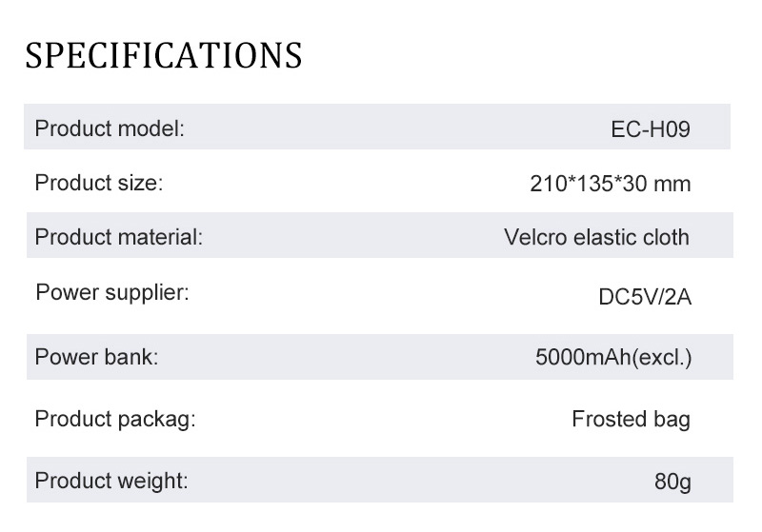Click the 210*135*30 mm size value
The height and width of the screenshot is (532, 762).
click(610, 184)
